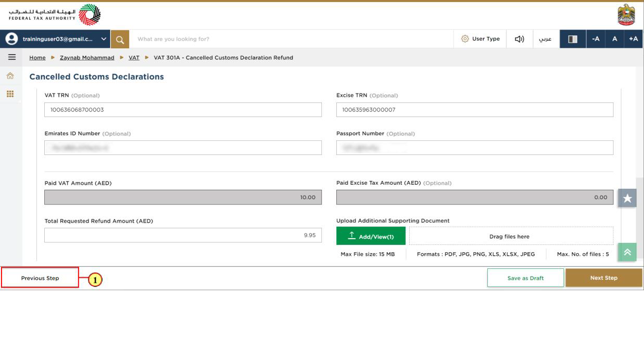
Task: Open the sidebar apps grid icon
Action: [10, 94]
